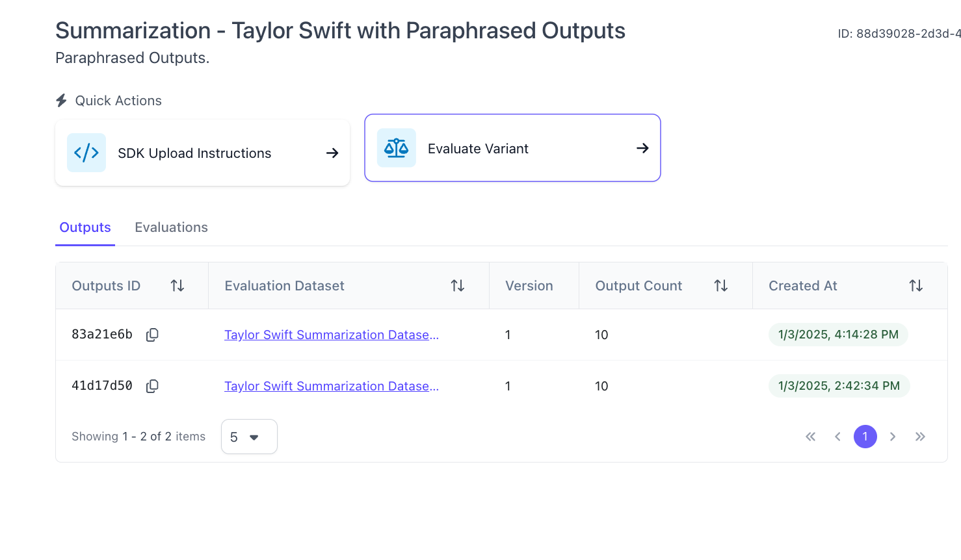Open the Evaluate Variant action
The height and width of the screenshot is (560, 961).
512,149
